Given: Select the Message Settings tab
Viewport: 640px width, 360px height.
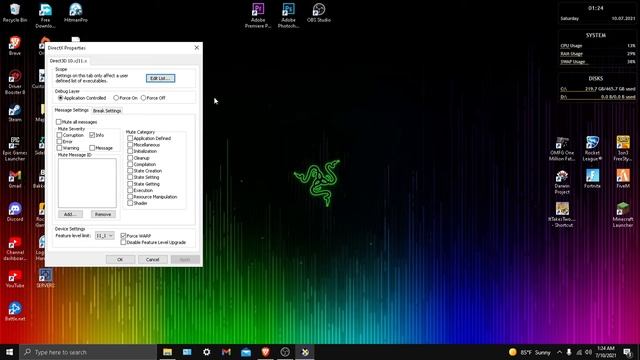Looking at the screenshot, I should tap(71, 110).
